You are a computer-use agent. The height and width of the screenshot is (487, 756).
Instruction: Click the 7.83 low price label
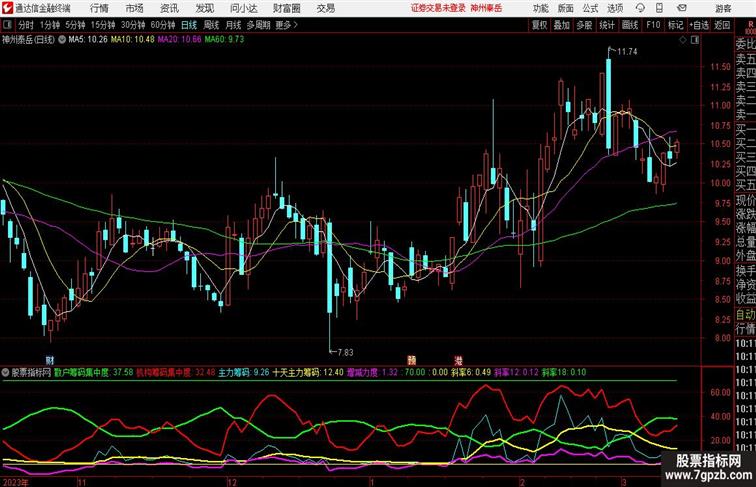345,352
